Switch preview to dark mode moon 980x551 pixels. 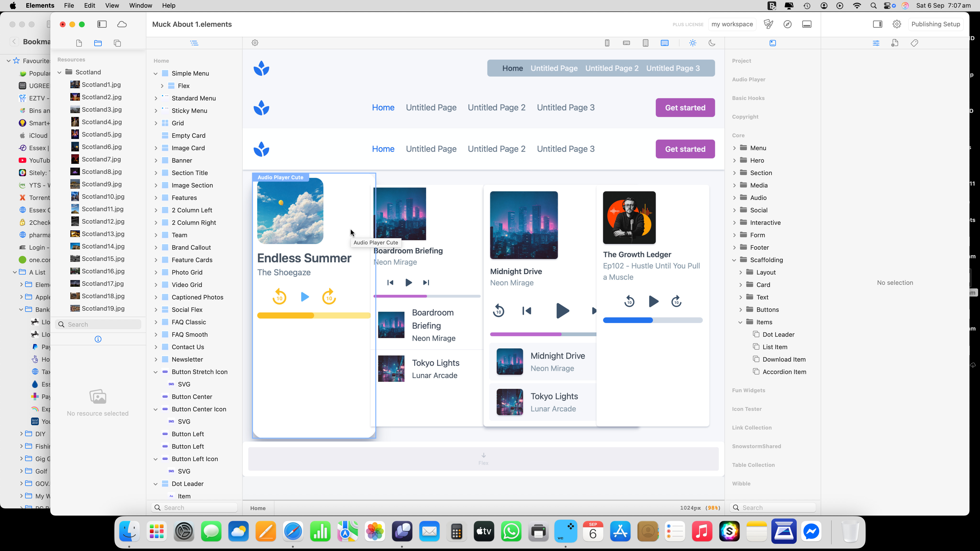pos(712,43)
